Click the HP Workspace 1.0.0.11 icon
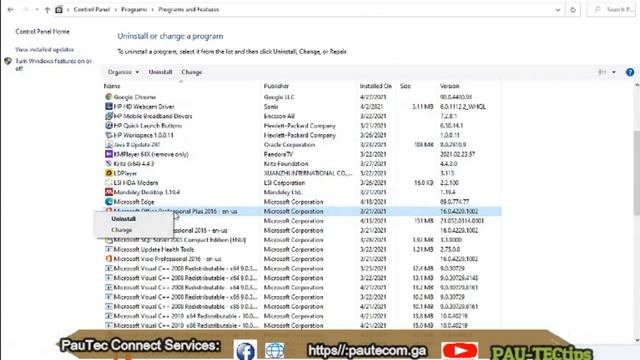 109,135
